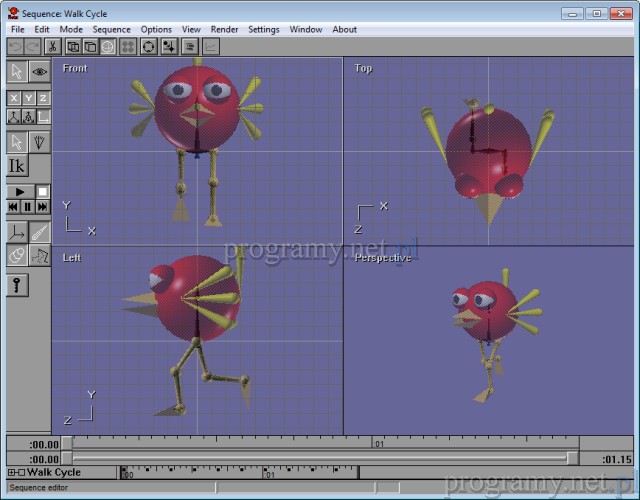Click the timeline slider handle at the right end
Viewport: 640px width, 500px height.
(572, 458)
